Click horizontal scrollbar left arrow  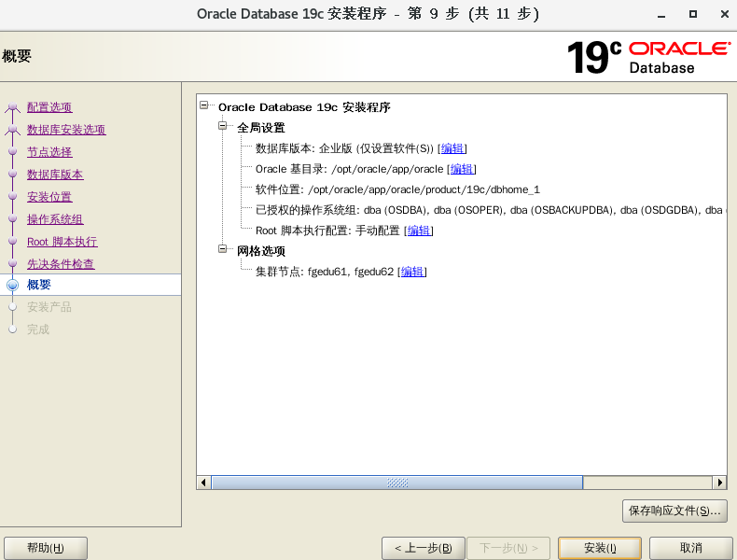(203, 483)
